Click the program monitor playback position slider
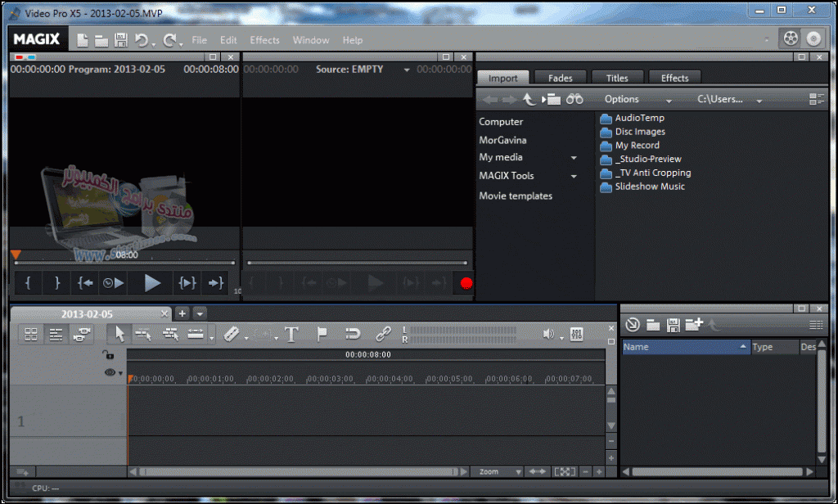Viewport: 838px width, 504px height. (124, 263)
